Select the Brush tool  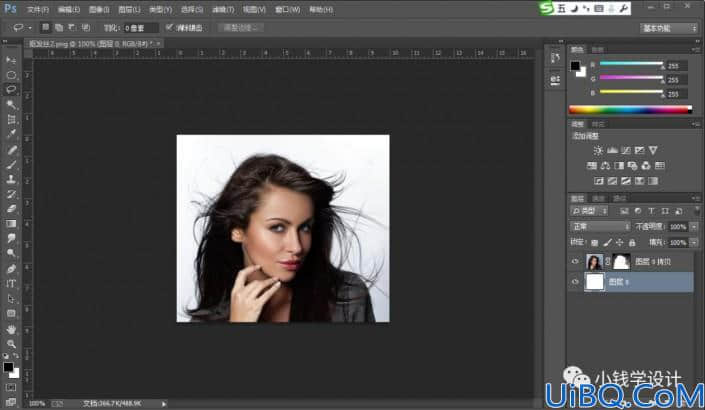pyautogui.click(x=11, y=165)
